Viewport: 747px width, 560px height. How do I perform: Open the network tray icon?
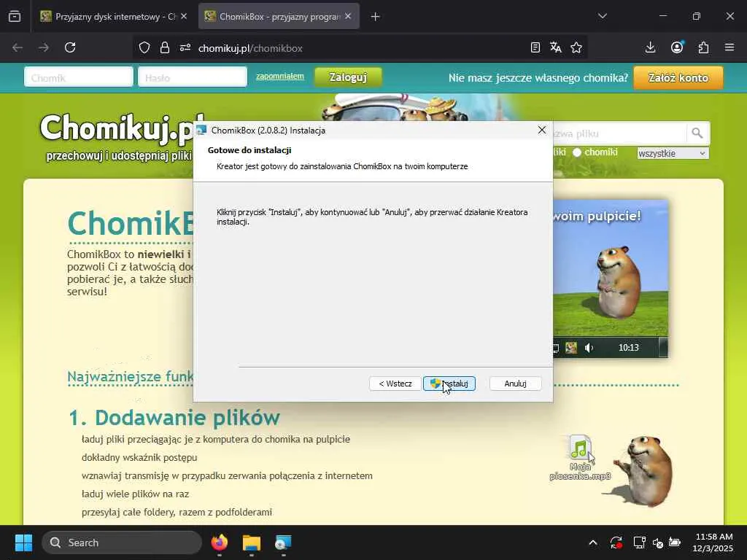(x=639, y=542)
